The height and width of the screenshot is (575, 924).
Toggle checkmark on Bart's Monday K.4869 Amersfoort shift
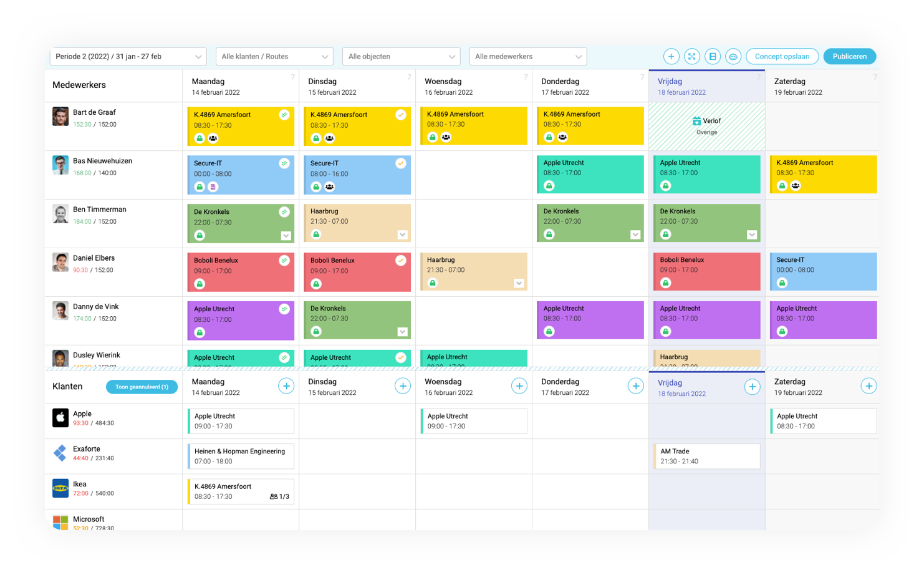pos(284,115)
